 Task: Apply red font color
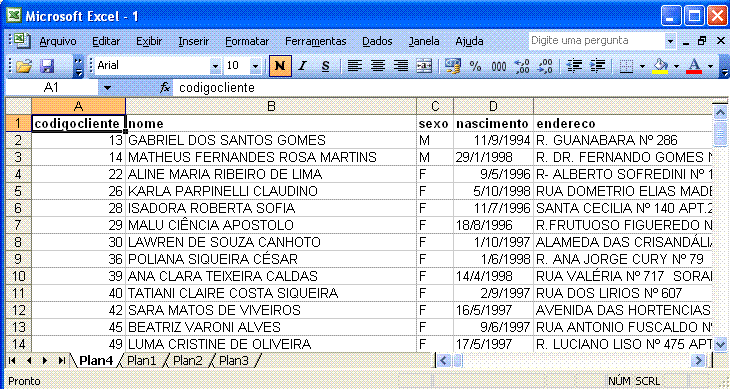pyautogui.click(x=694, y=67)
